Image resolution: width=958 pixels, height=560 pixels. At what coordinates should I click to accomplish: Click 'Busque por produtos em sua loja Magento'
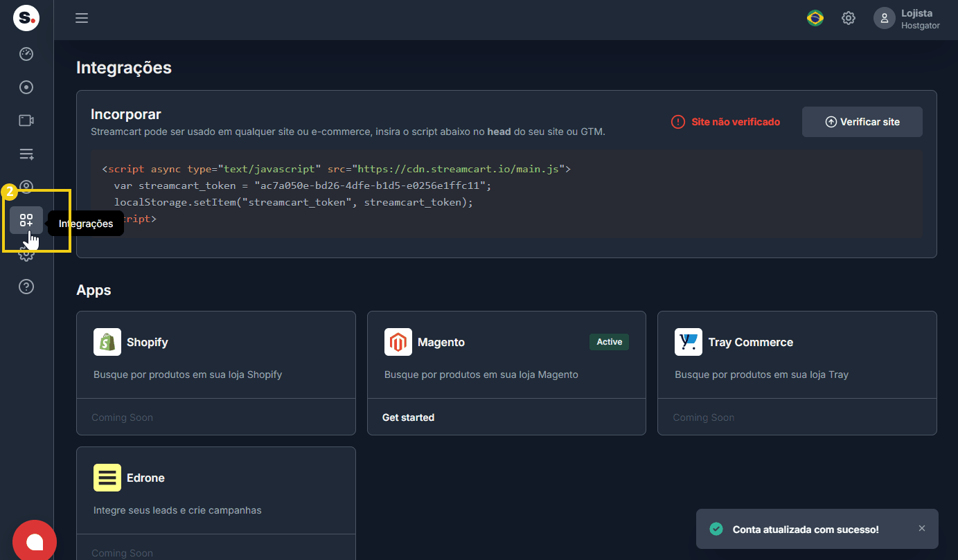481,374
